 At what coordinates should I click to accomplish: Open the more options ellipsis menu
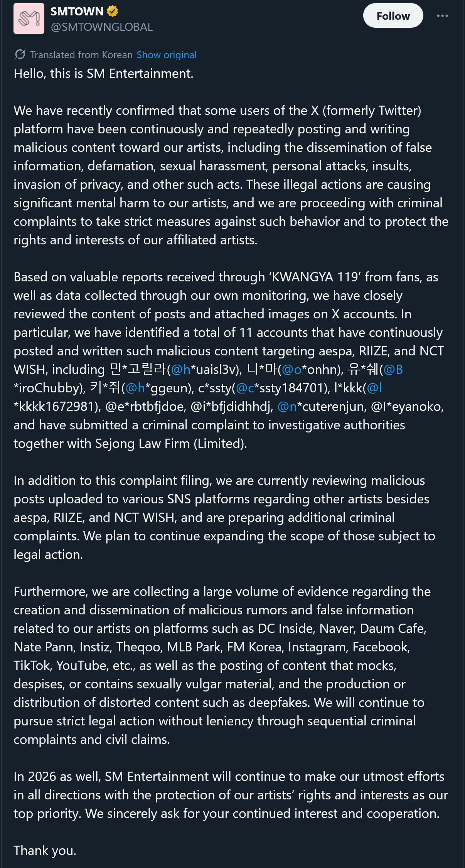[443, 15]
